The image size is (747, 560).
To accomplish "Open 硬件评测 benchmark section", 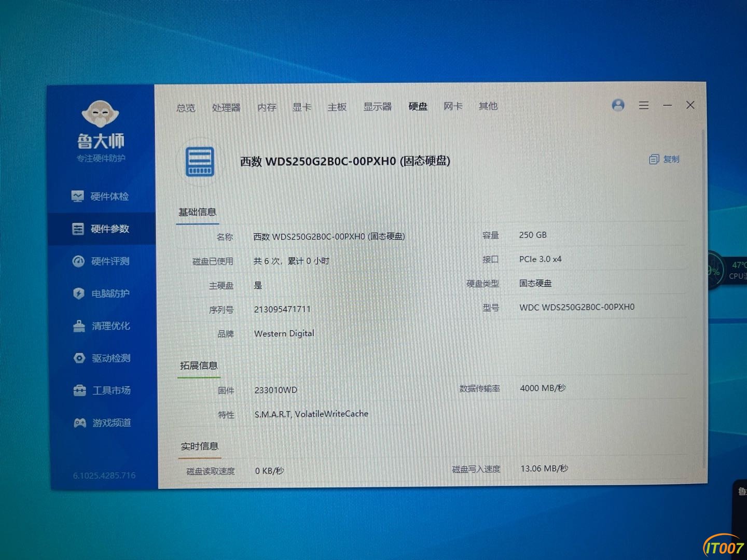I will tap(101, 261).
